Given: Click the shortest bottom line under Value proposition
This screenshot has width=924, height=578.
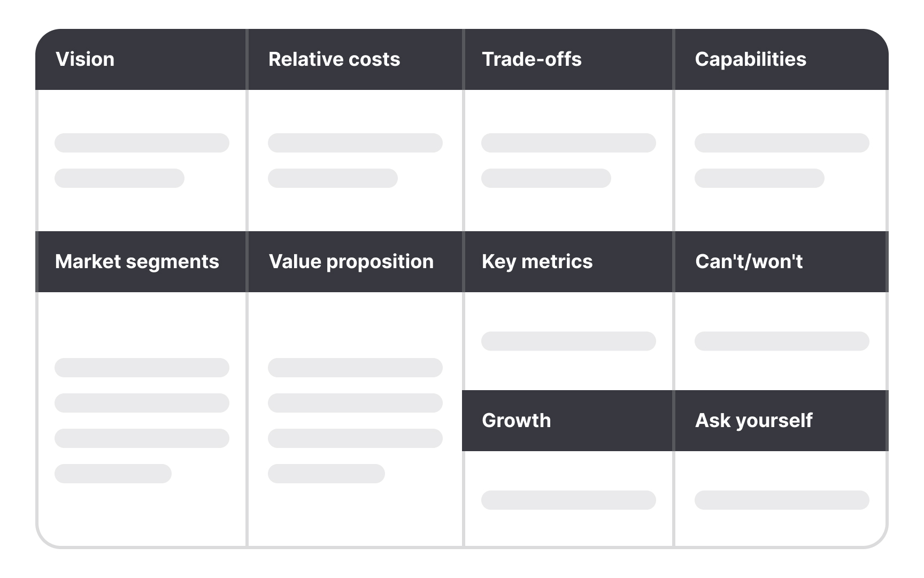Looking at the screenshot, I should tap(326, 474).
